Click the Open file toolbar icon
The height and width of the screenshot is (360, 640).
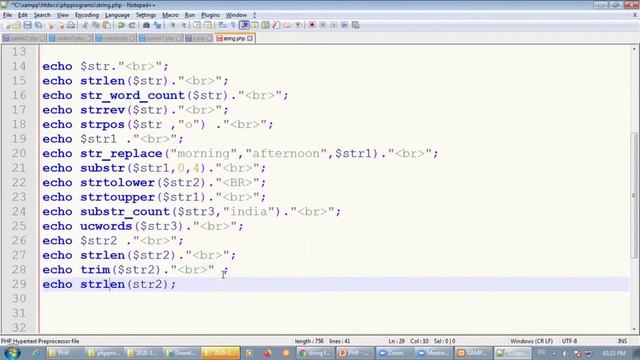[16, 25]
